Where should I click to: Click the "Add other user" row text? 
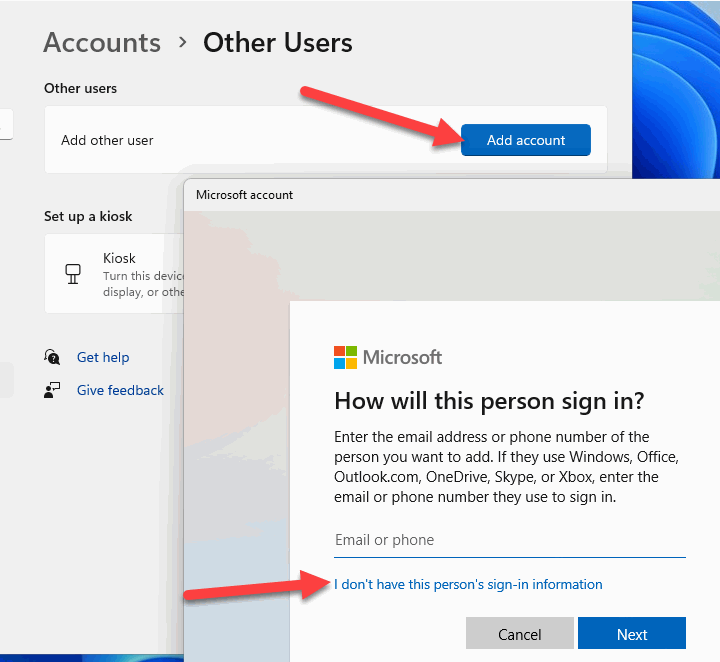107,140
